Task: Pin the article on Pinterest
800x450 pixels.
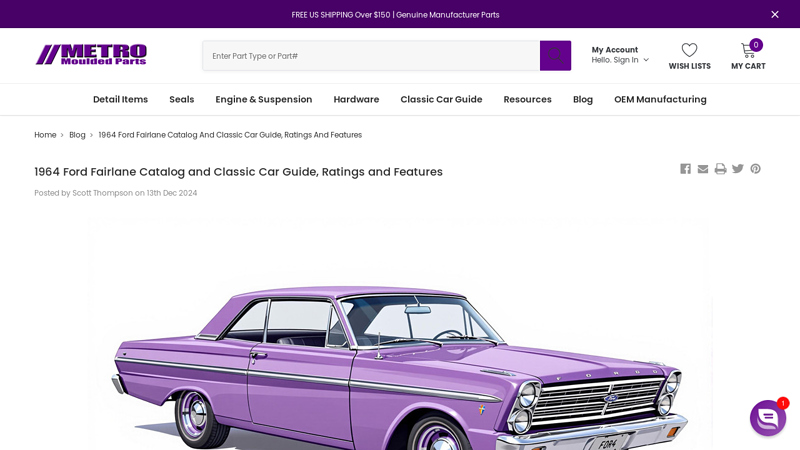Action: coord(755,169)
